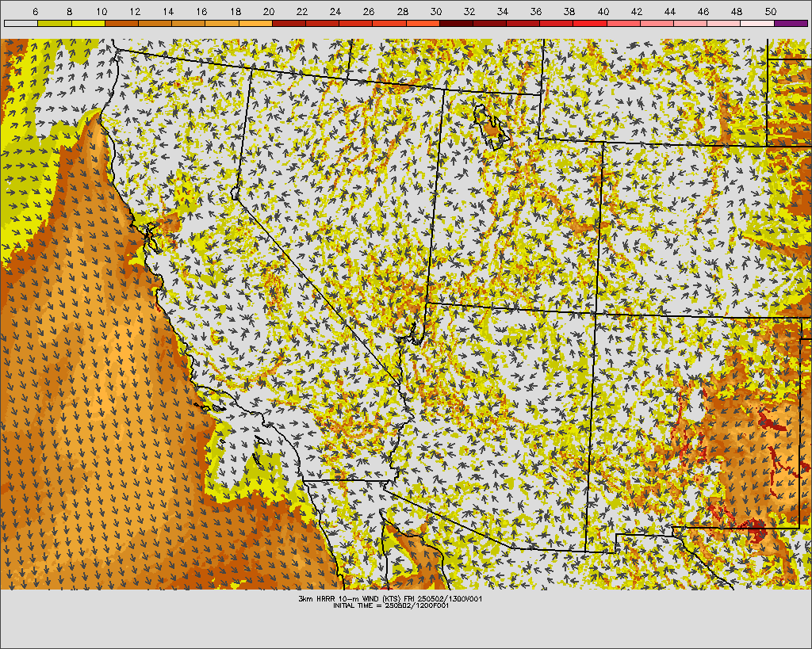Click the legend label '30'
Screen dimensions: 812x649
coord(436,11)
